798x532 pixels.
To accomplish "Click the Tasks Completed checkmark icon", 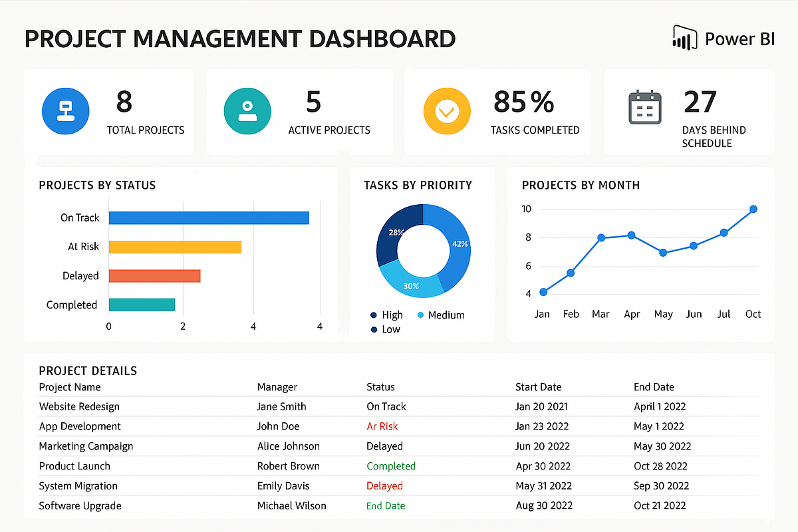I will point(447,110).
